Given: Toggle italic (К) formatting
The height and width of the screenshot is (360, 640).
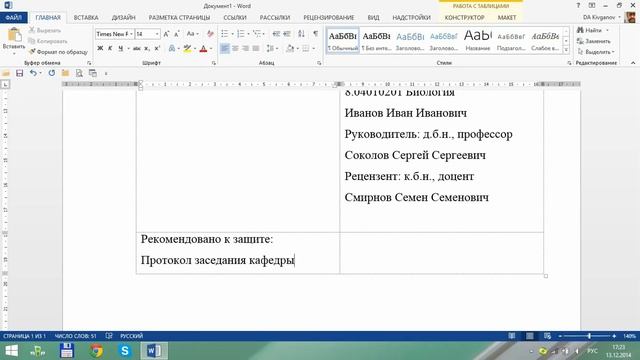Looking at the screenshot, I should click(x=110, y=49).
